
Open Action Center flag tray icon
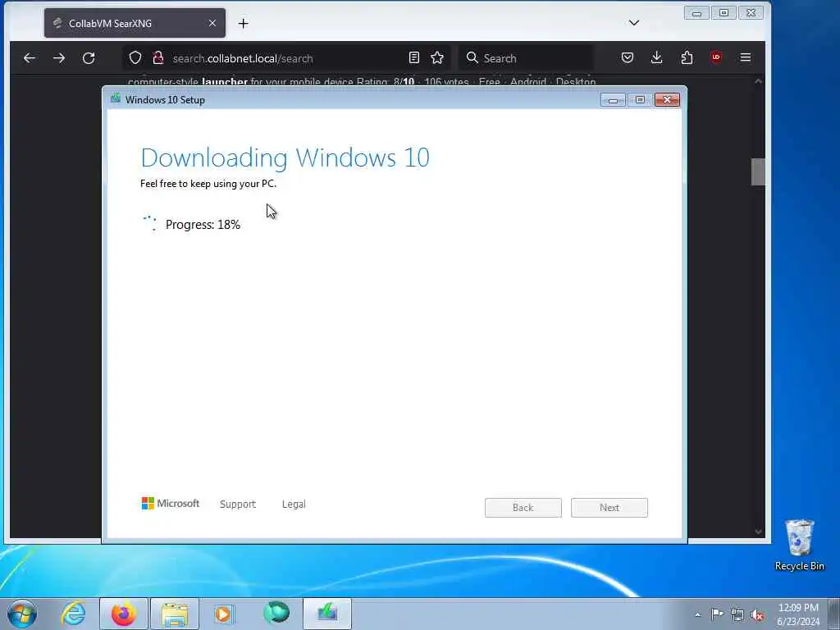pos(717,614)
